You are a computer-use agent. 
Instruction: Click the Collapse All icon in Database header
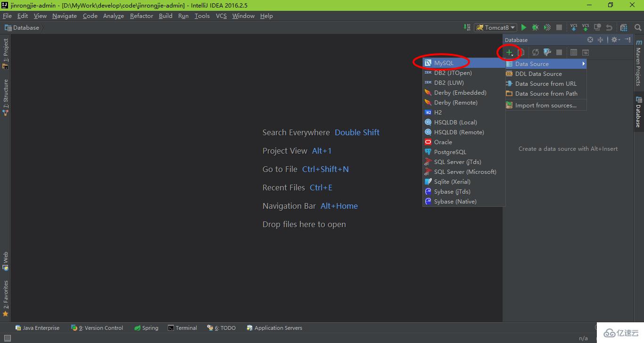pos(601,40)
